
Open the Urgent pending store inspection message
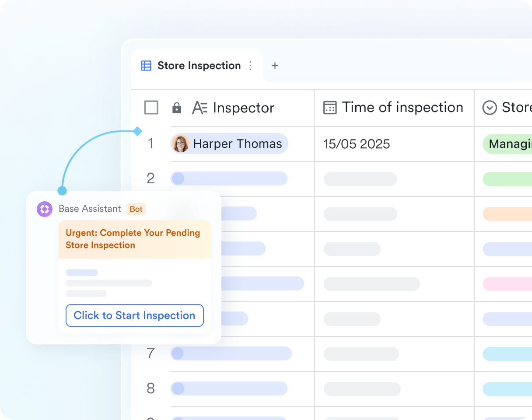[x=133, y=239]
